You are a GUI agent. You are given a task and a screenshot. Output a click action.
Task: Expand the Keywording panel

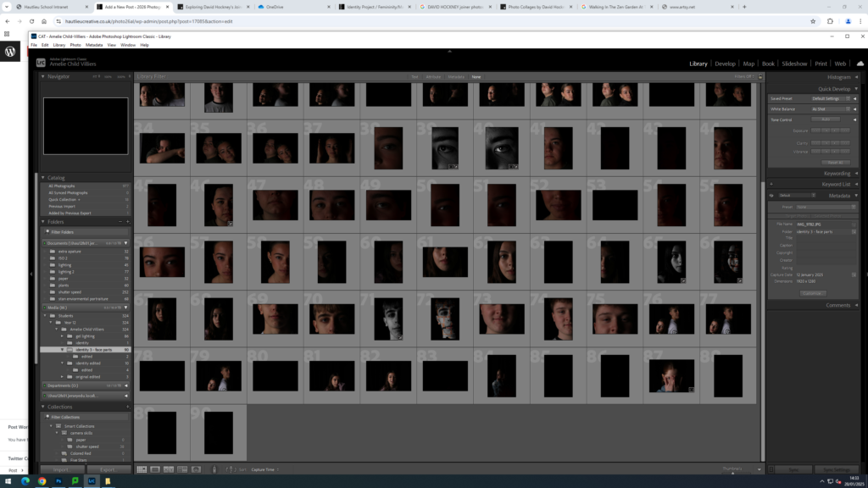[x=856, y=173]
